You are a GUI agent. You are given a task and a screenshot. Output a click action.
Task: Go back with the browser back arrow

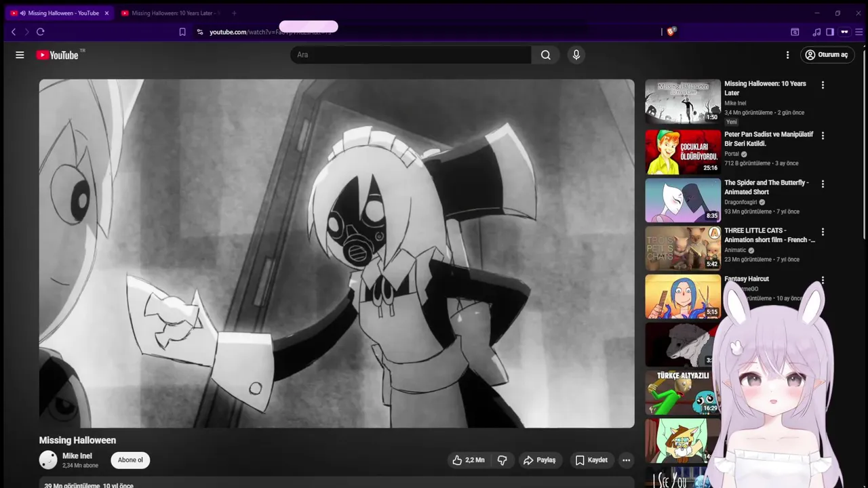pos(13,32)
